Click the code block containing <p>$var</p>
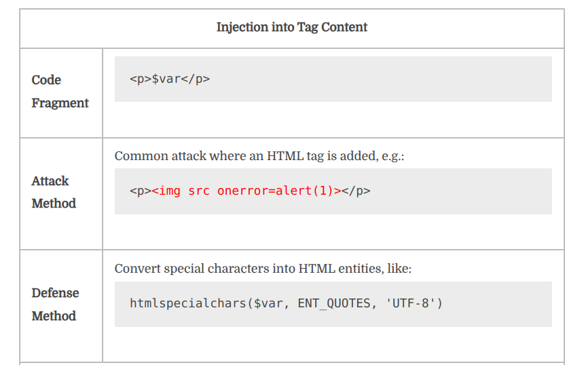This screenshot has height=365, width=588. 333,79
